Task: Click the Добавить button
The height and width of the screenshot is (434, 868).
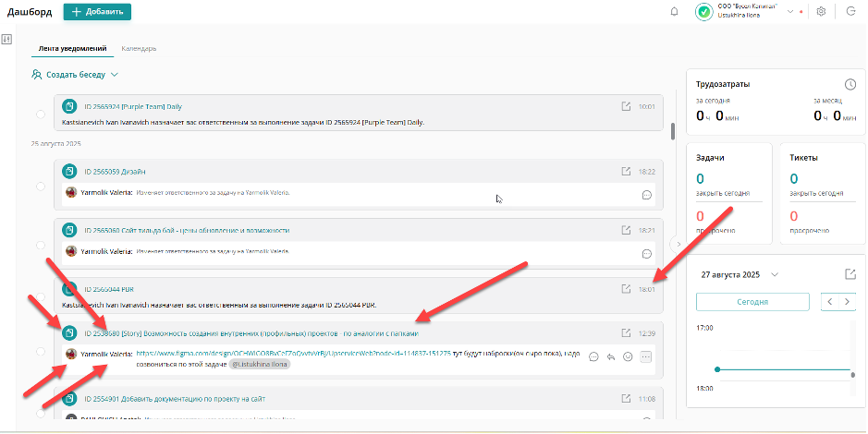Action: pyautogui.click(x=97, y=12)
